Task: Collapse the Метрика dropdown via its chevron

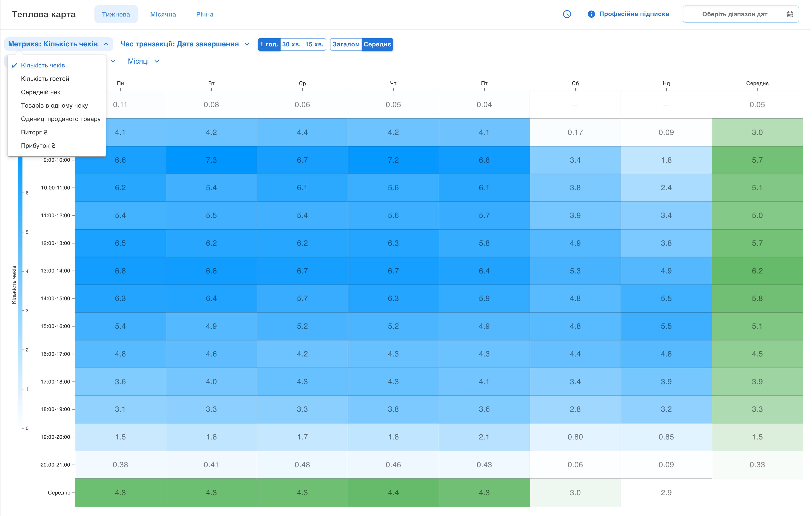Action: 106,44
